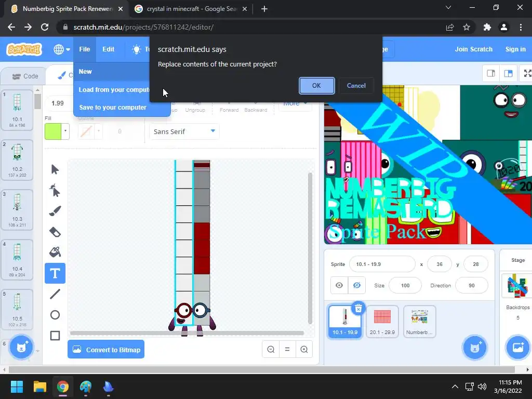Reset costume canvas zoom
Viewport: 532px width, 399px height.
coord(287,349)
